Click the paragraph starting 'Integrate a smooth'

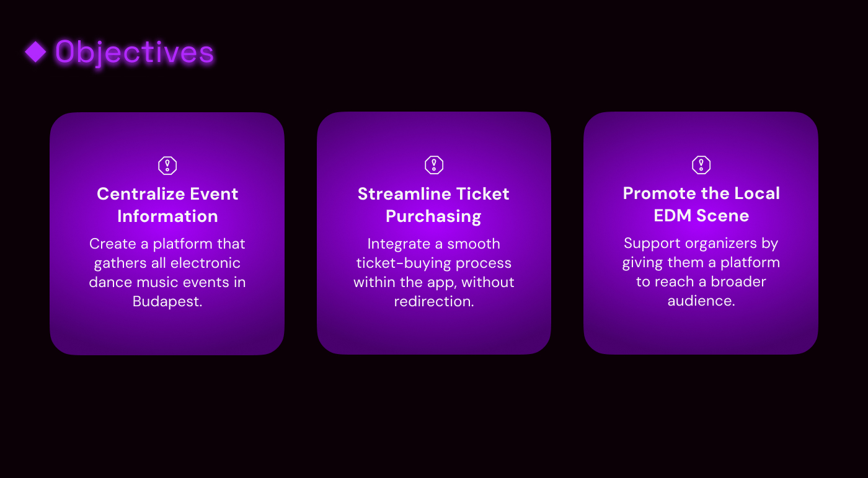click(434, 272)
